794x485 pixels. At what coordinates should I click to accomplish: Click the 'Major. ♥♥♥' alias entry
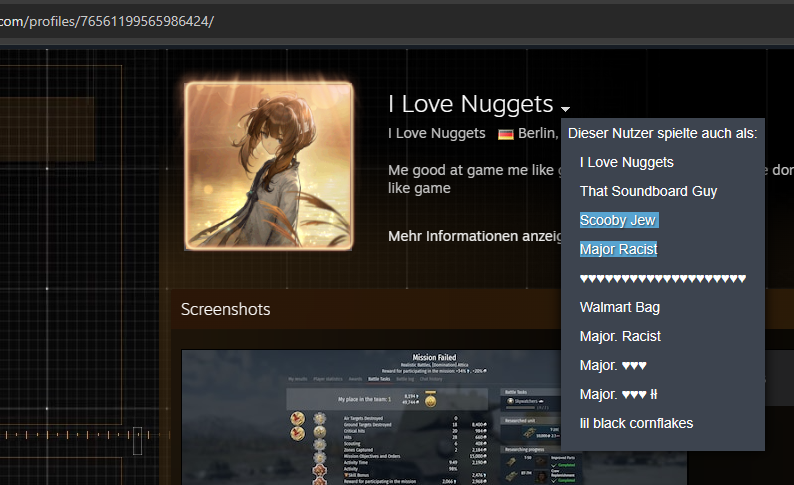pyautogui.click(x=613, y=365)
